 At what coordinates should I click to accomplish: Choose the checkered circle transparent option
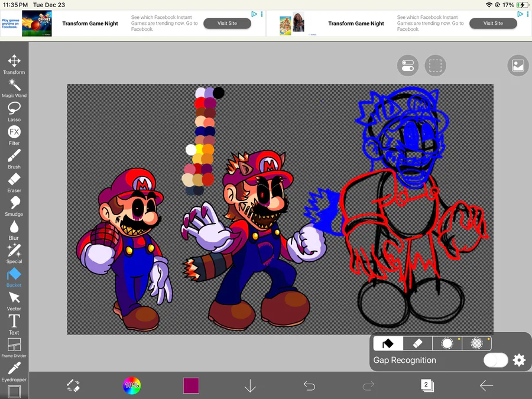pos(476,343)
